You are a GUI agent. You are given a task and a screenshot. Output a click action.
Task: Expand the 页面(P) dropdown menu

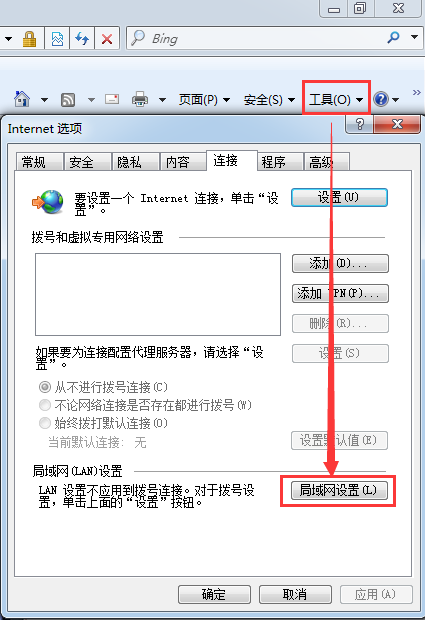(204, 100)
